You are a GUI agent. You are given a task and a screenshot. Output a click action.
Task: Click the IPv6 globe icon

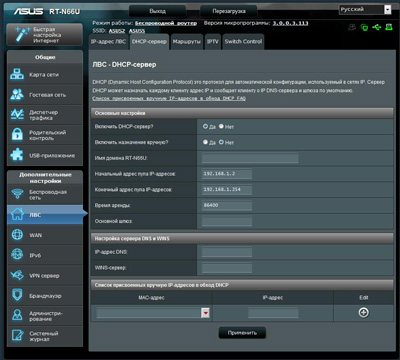pyautogui.click(x=17, y=255)
